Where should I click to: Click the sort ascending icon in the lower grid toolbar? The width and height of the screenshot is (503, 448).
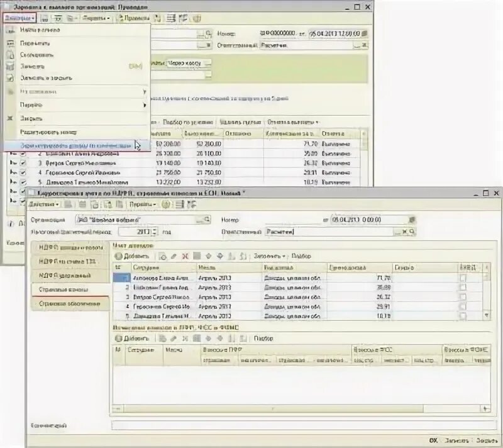(x=231, y=339)
